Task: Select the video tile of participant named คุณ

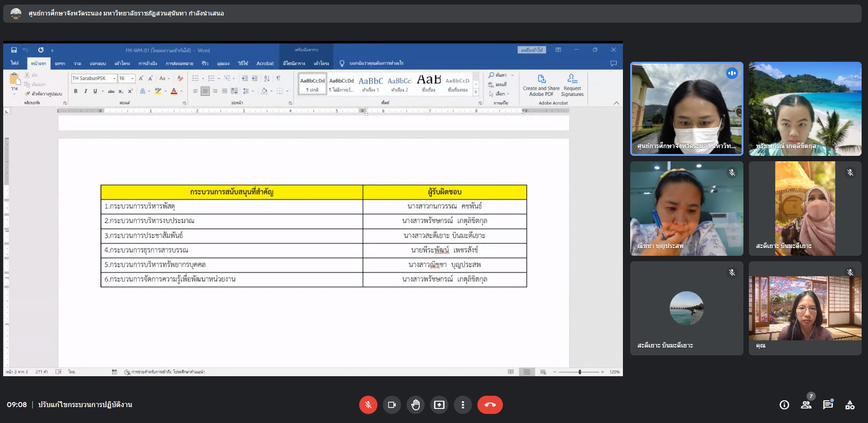Action: [805, 308]
